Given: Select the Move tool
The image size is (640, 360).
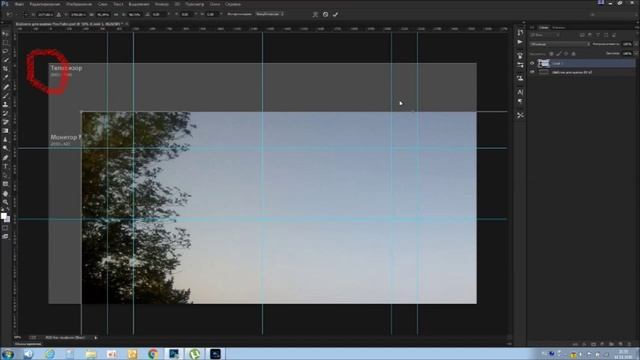Looking at the screenshot, I should click(5, 34).
